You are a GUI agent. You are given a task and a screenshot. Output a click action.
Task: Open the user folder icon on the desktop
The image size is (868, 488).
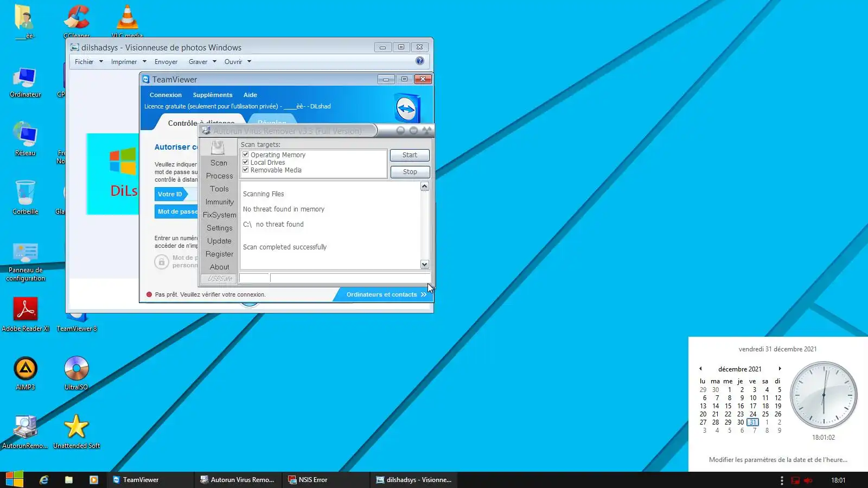click(x=24, y=21)
